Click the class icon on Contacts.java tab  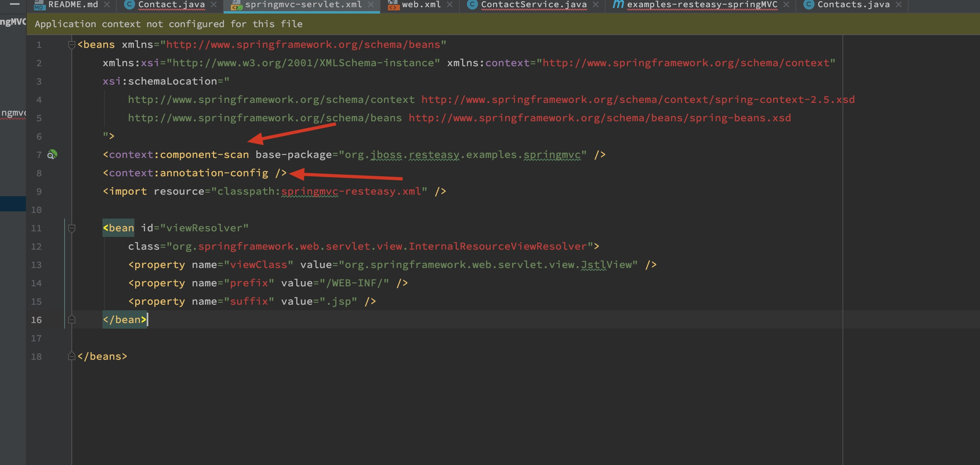[x=809, y=4]
